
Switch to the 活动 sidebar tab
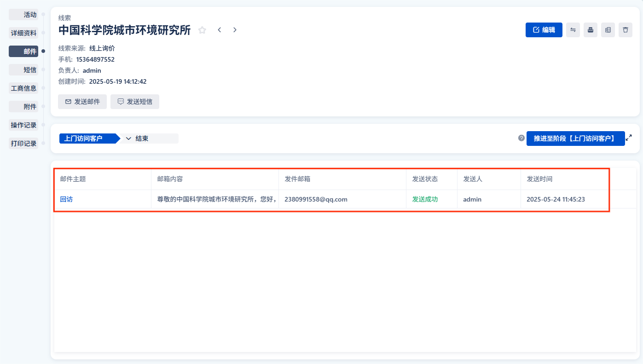[x=23, y=15]
